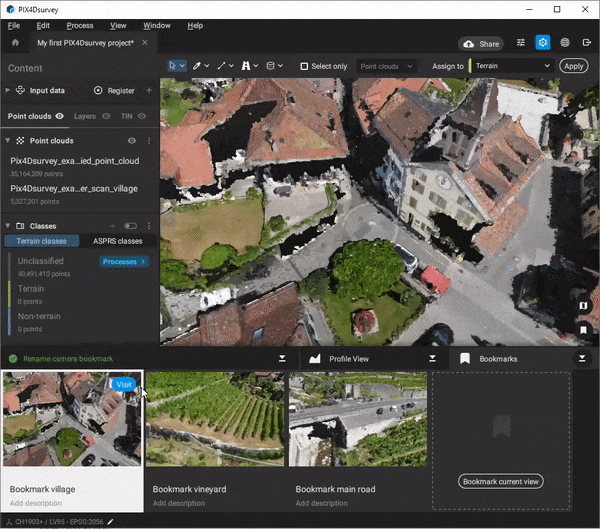Click the green check status icon
The width and height of the screenshot is (600, 529).
click(x=13, y=359)
